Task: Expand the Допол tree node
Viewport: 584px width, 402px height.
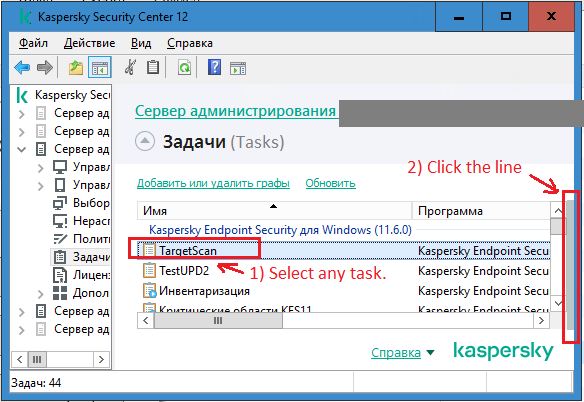Action: coord(41,294)
